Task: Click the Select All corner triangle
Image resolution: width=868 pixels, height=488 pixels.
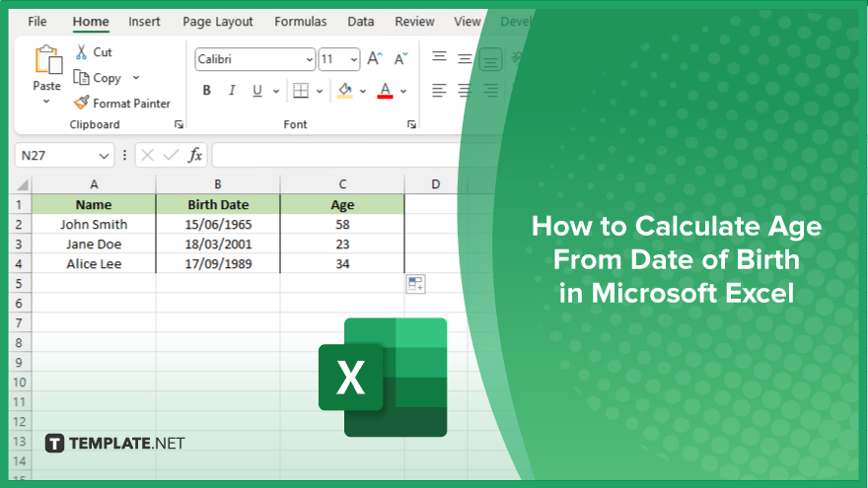Action: 21,184
